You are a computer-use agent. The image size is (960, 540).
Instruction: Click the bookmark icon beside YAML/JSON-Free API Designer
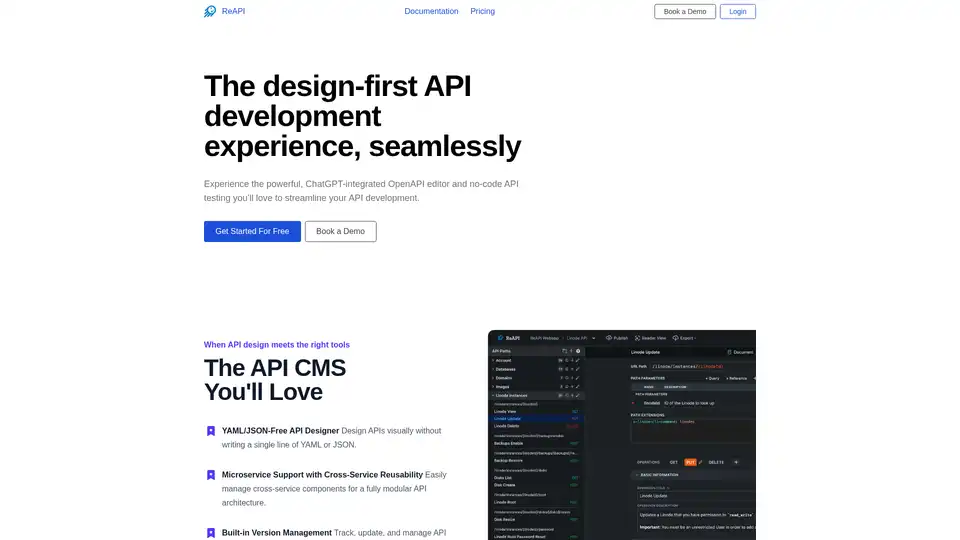point(211,431)
